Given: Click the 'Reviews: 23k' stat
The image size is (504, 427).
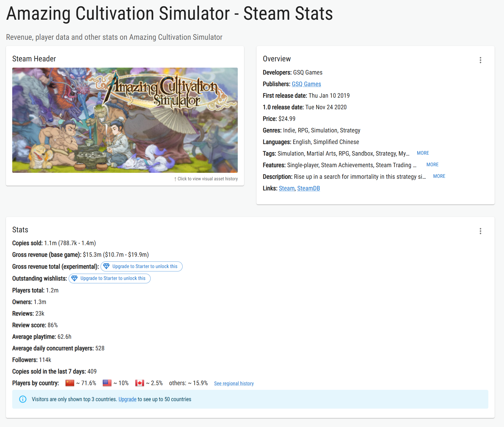Looking at the screenshot, I should coord(28,313).
